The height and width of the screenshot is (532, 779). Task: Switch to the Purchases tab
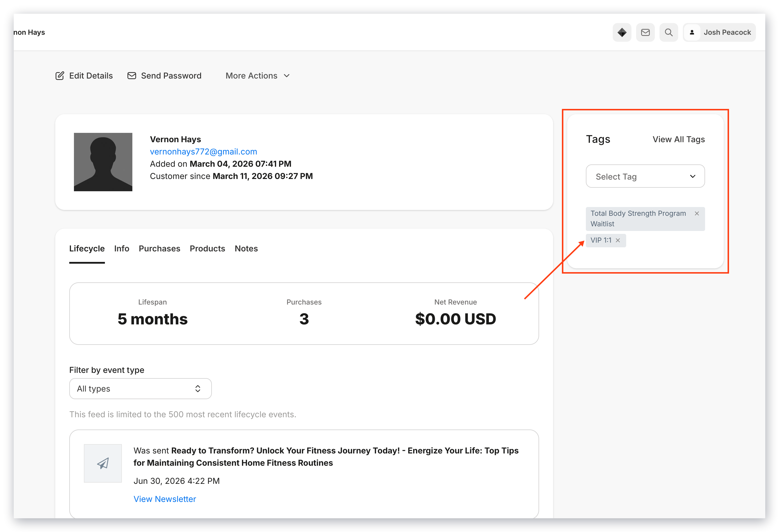coord(160,248)
